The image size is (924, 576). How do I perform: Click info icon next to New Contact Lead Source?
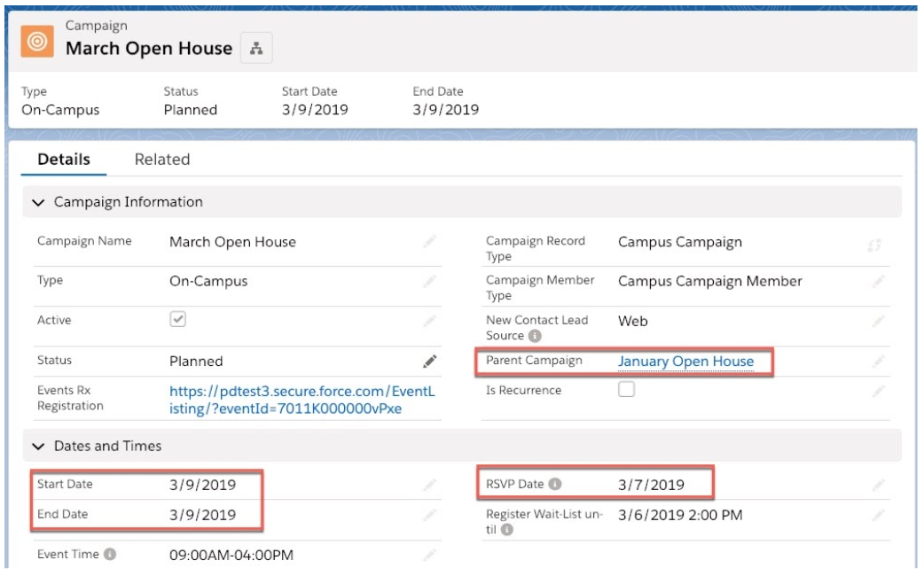[535, 336]
